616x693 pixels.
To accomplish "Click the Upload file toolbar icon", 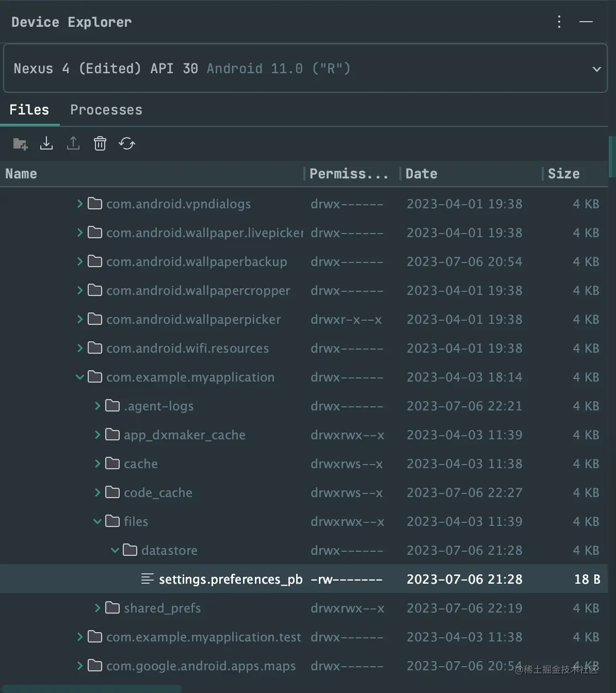I will (x=73, y=143).
